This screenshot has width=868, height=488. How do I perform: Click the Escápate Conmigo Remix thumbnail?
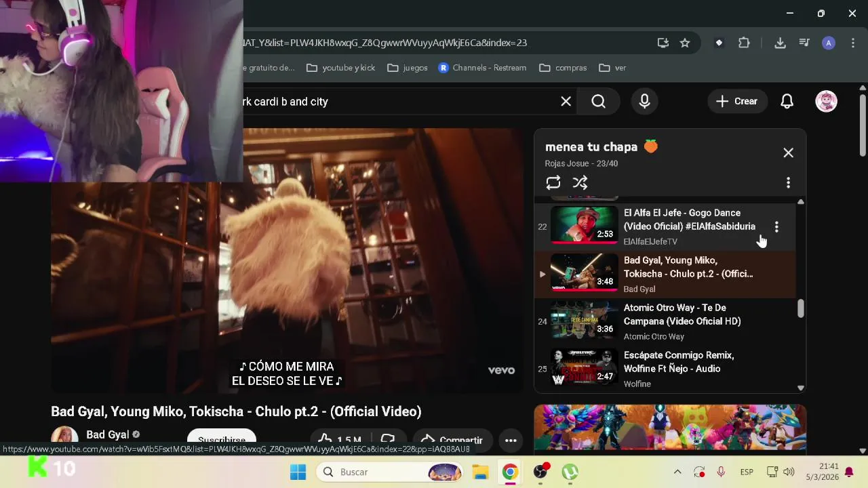coord(584,367)
